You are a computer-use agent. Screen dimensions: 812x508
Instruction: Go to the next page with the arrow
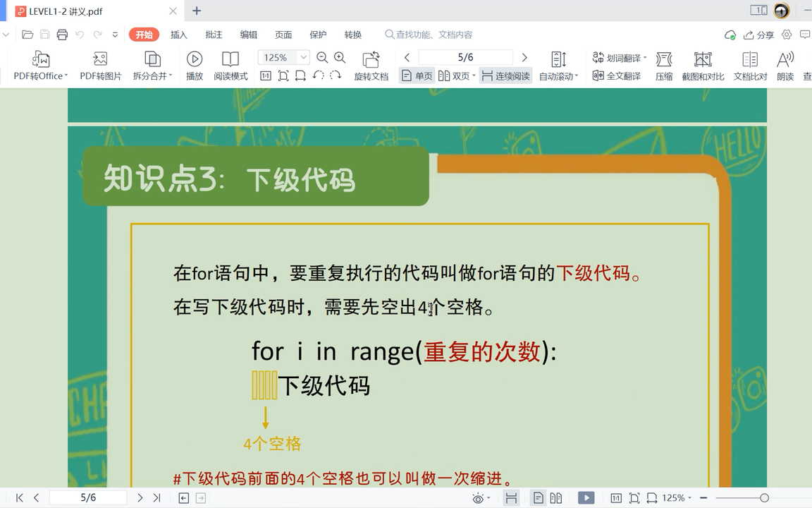524,57
